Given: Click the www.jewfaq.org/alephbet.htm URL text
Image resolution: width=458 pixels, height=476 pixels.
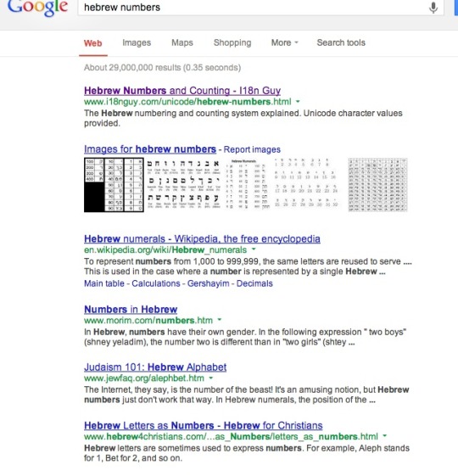Looking at the screenshot, I should 144,378.
